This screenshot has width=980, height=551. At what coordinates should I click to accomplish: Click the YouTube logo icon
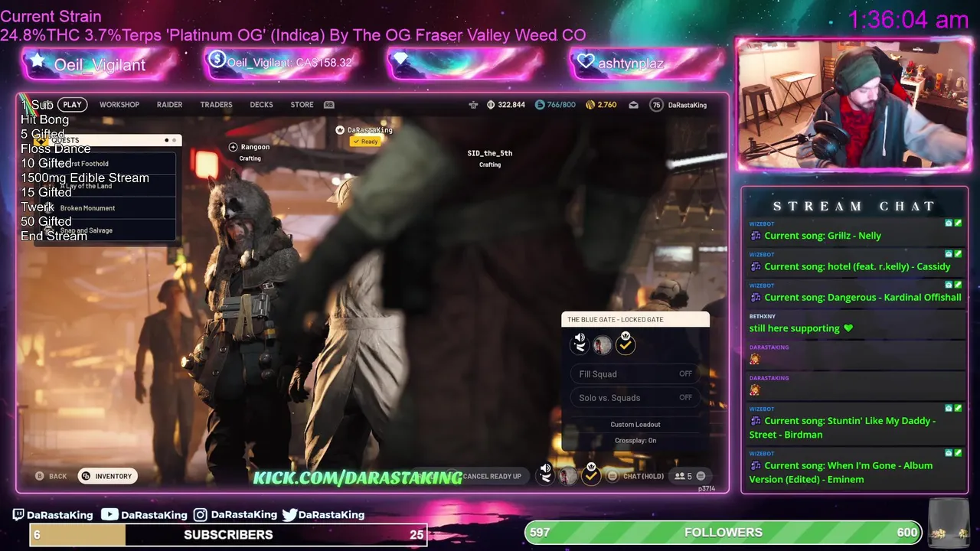(109, 515)
